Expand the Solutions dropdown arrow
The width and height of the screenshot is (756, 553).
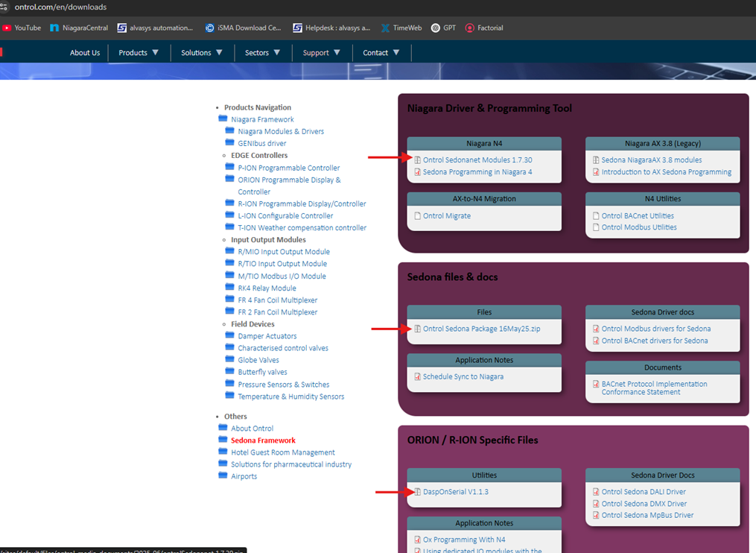[x=220, y=53]
